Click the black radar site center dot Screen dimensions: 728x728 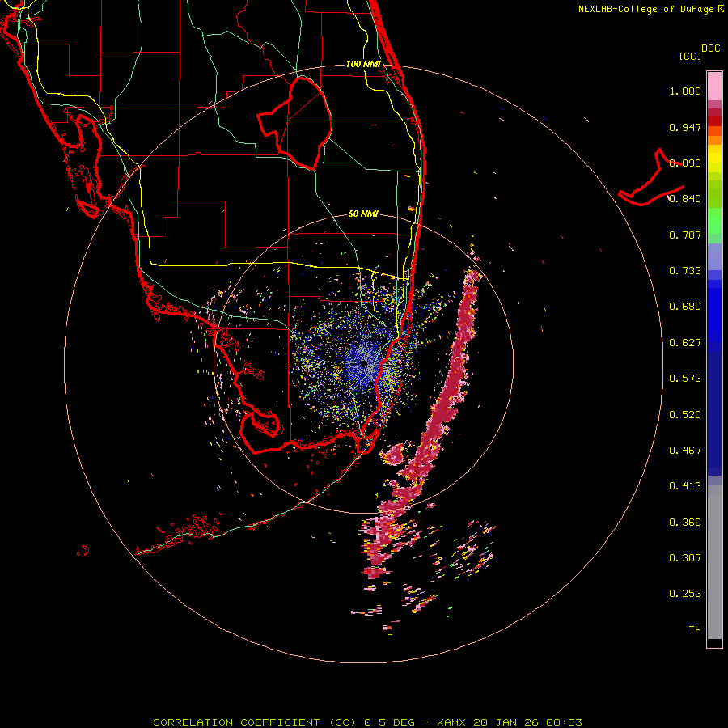(x=364, y=363)
